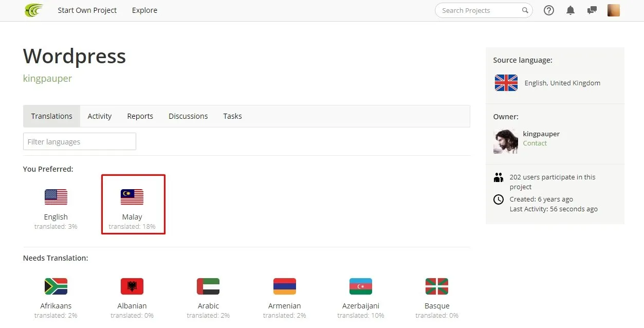This screenshot has height=328, width=644.
Task: Click the Filter languages input
Action: pos(80,141)
